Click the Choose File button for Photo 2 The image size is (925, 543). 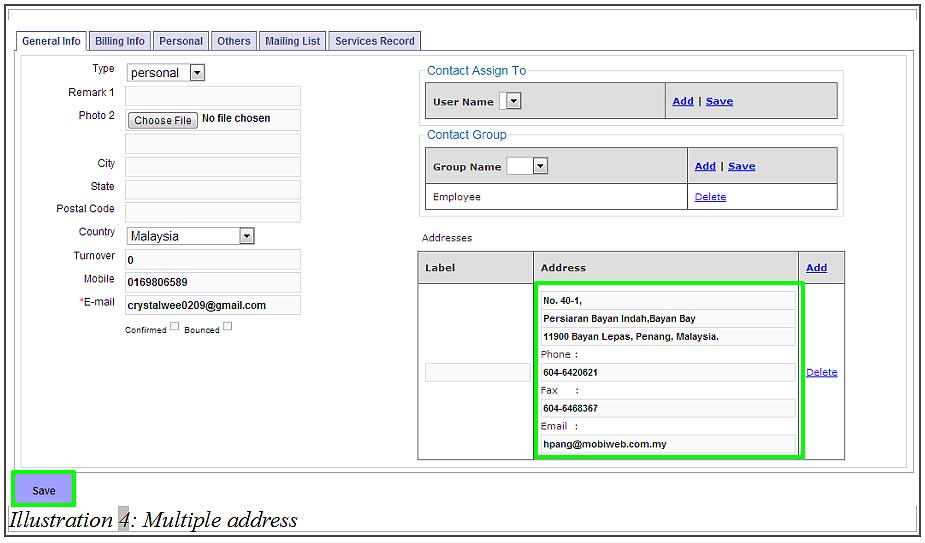tap(162, 120)
